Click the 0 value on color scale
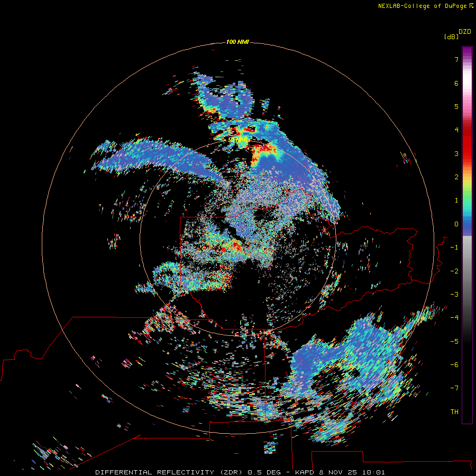 456,224
